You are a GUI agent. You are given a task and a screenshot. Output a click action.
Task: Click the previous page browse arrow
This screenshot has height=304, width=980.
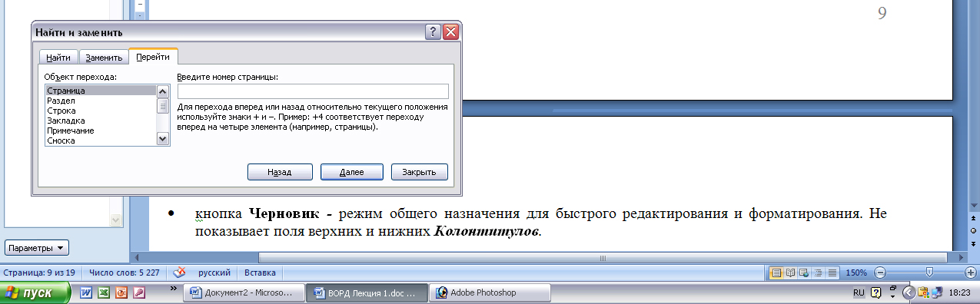click(x=973, y=218)
